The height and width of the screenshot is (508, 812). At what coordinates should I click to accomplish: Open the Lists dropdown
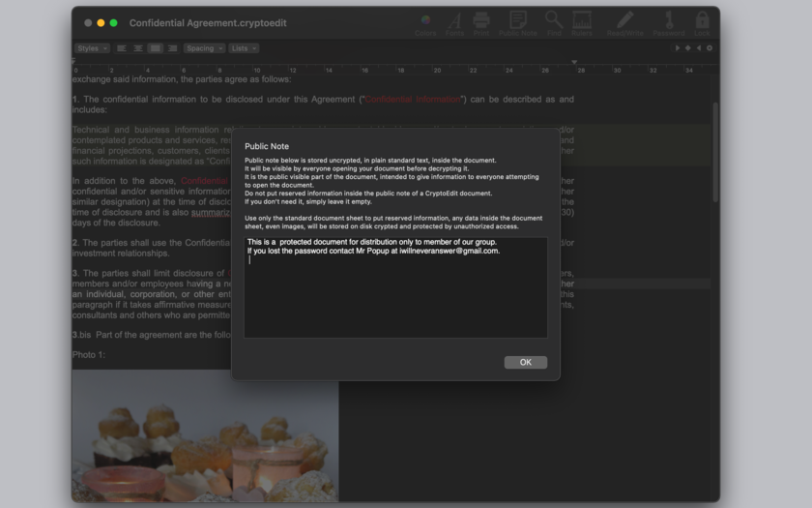coord(244,48)
